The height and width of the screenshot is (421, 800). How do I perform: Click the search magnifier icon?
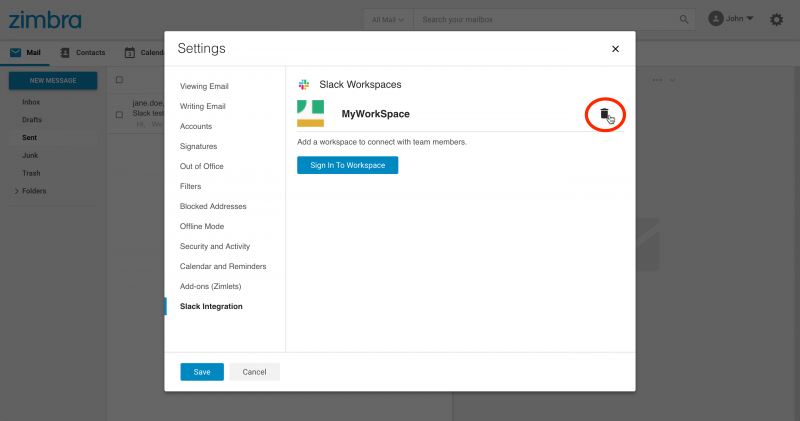pos(684,19)
